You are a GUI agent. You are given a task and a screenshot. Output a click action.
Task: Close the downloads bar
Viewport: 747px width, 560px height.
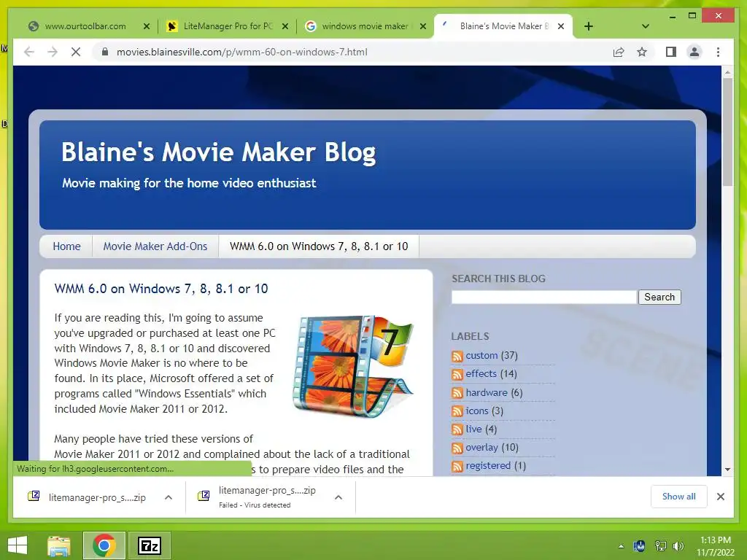(720, 497)
